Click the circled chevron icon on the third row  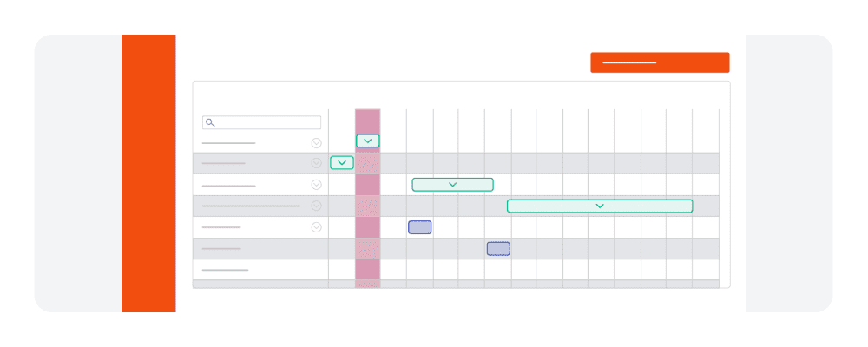(x=316, y=185)
